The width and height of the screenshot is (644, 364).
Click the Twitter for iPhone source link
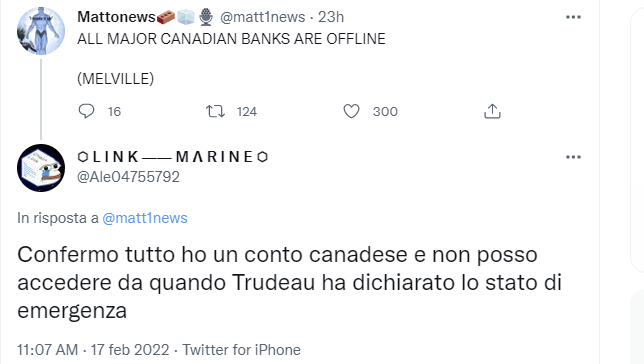click(242, 350)
